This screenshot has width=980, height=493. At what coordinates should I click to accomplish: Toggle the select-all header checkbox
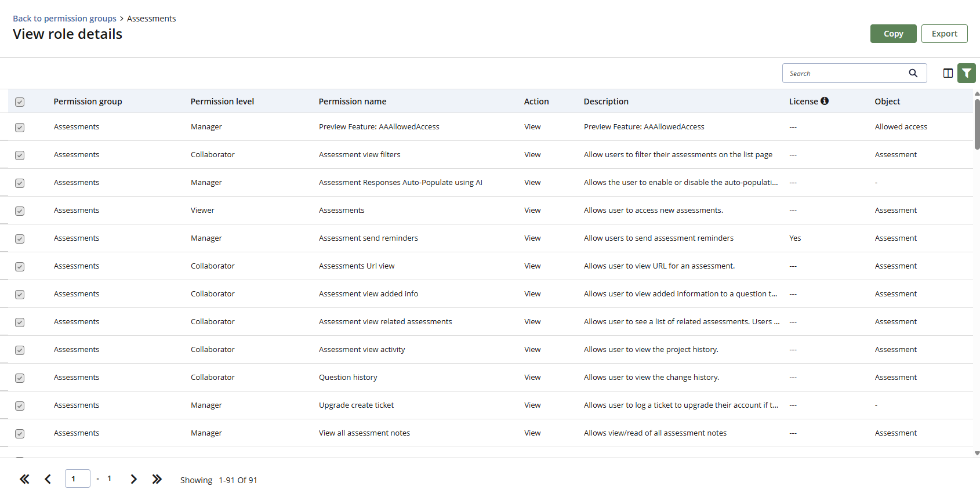tap(20, 102)
